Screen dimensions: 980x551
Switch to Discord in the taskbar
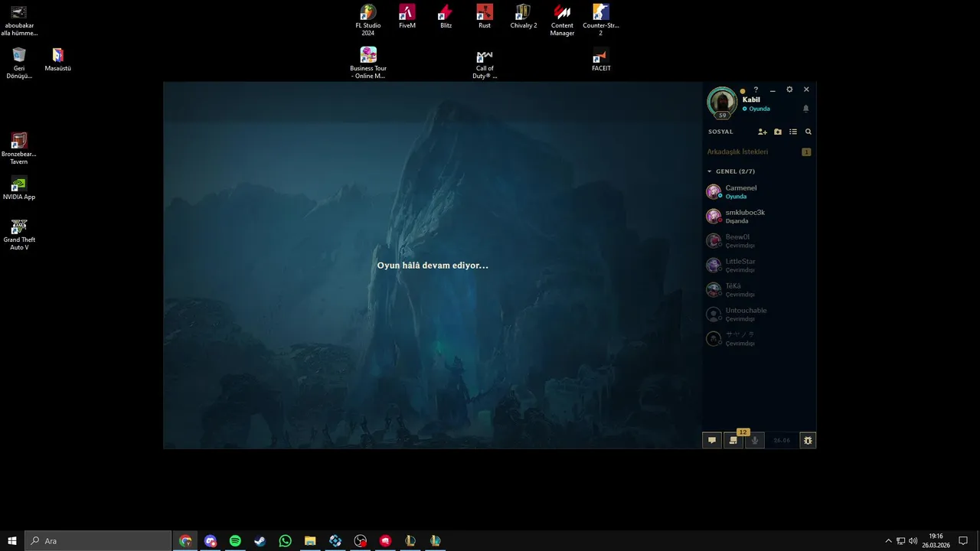211,541
